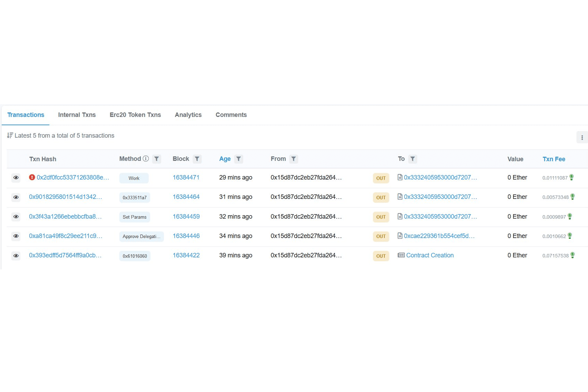Click the Txn Fee column header

(x=554, y=159)
